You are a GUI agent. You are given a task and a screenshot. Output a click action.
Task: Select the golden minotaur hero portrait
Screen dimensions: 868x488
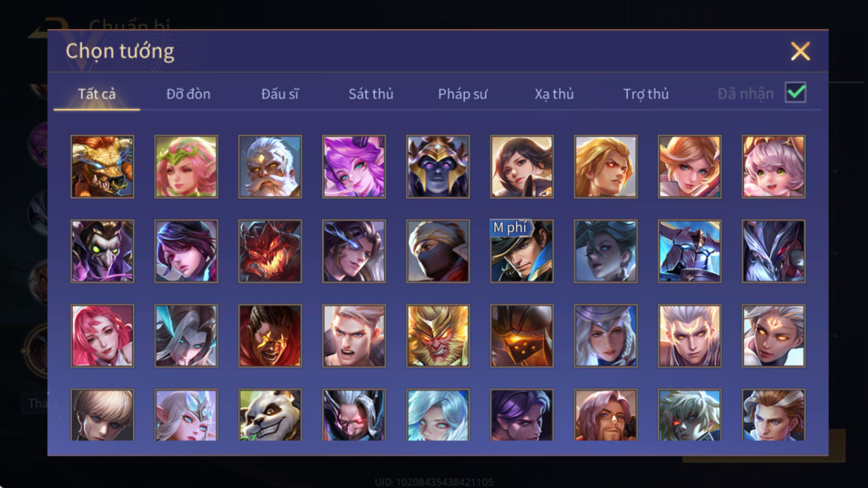click(102, 167)
